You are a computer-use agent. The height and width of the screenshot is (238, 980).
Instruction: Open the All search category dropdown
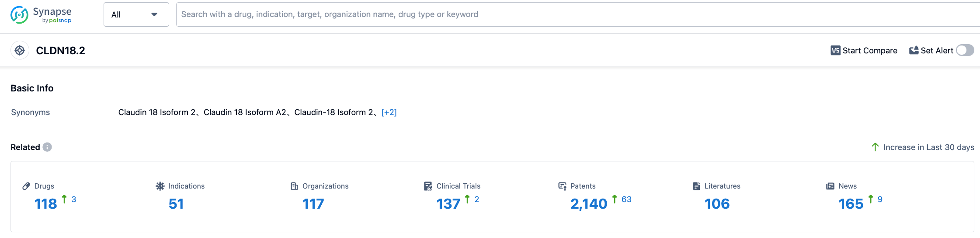(136, 14)
